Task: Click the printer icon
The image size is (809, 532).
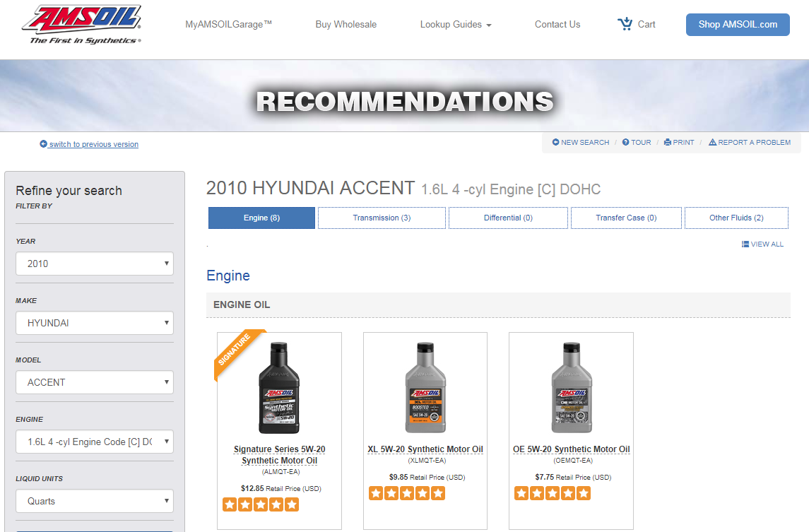Action: pyautogui.click(x=668, y=142)
